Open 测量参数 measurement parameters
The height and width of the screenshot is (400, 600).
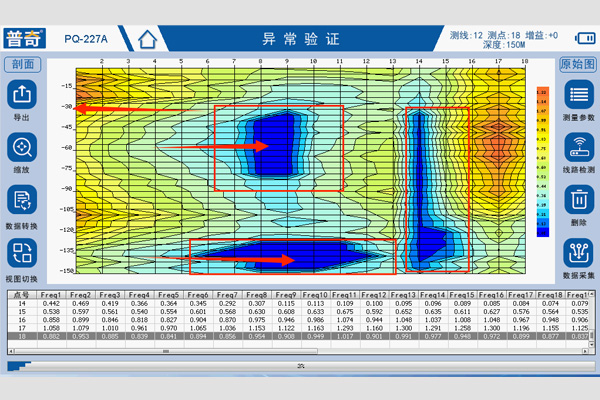(x=577, y=98)
